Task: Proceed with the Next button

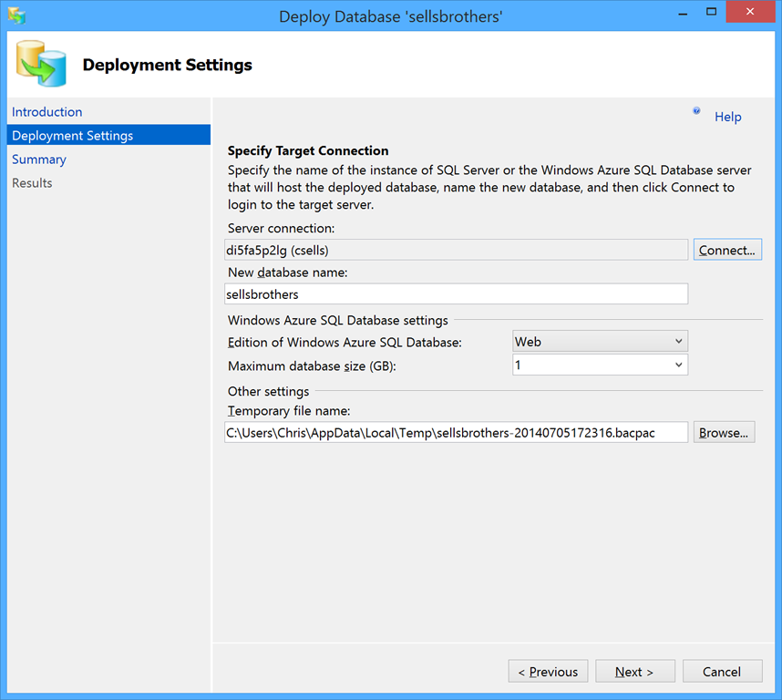Action: point(635,672)
